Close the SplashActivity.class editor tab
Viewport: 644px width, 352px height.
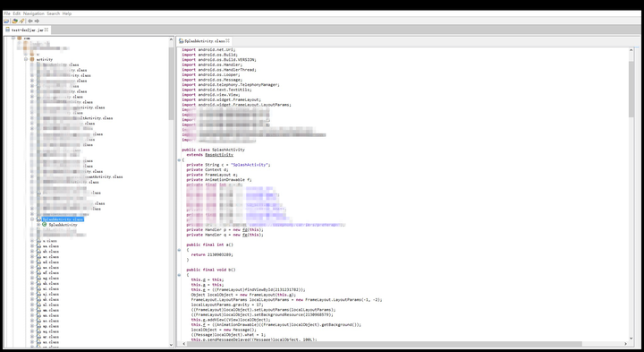[227, 40]
